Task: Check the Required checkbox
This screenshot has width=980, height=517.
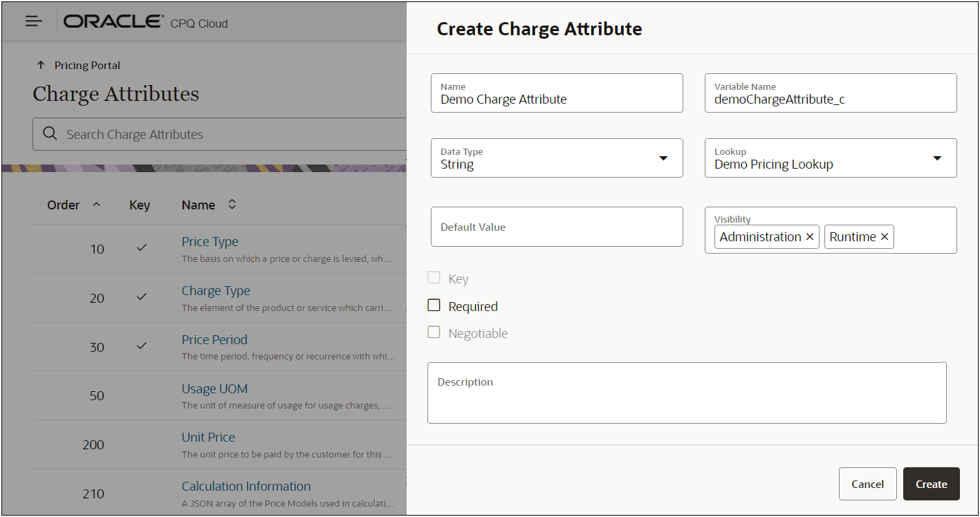Action: 434,305
